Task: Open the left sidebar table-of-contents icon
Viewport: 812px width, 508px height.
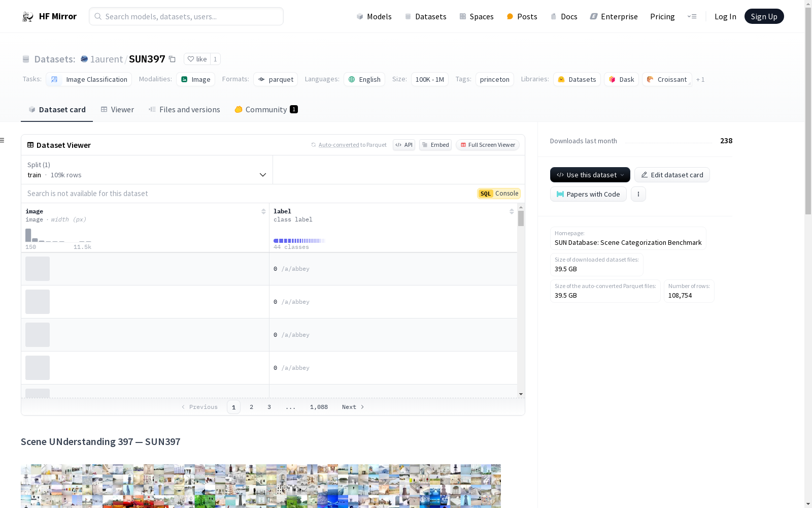Action: pyautogui.click(x=3, y=140)
